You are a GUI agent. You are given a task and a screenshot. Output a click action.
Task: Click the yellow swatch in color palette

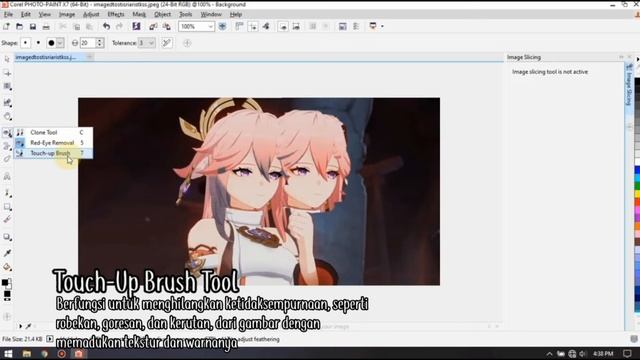tap(637, 194)
